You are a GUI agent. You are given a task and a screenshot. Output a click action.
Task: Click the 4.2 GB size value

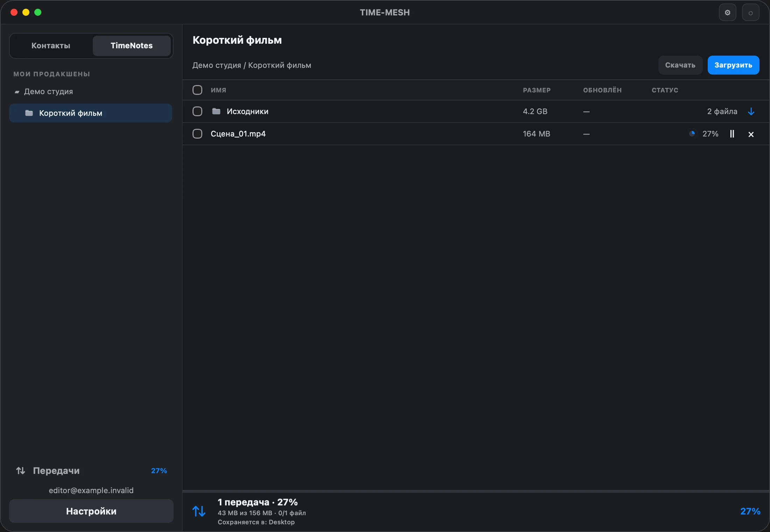pyautogui.click(x=535, y=112)
